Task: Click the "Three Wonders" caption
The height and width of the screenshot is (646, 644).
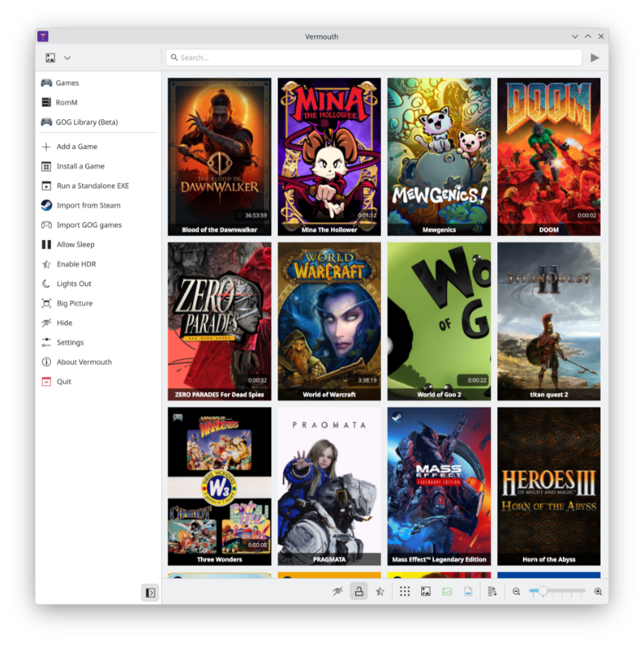Action: [x=220, y=560]
